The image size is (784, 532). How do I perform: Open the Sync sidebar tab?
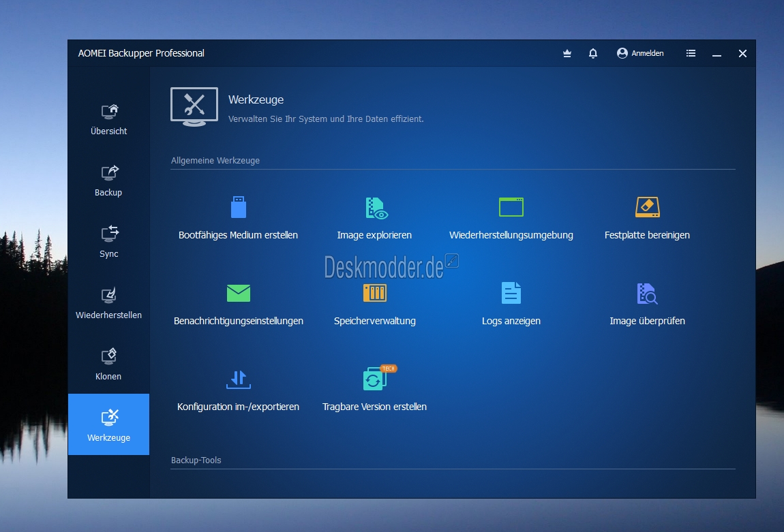pyautogui.click(x=108, y=242)
